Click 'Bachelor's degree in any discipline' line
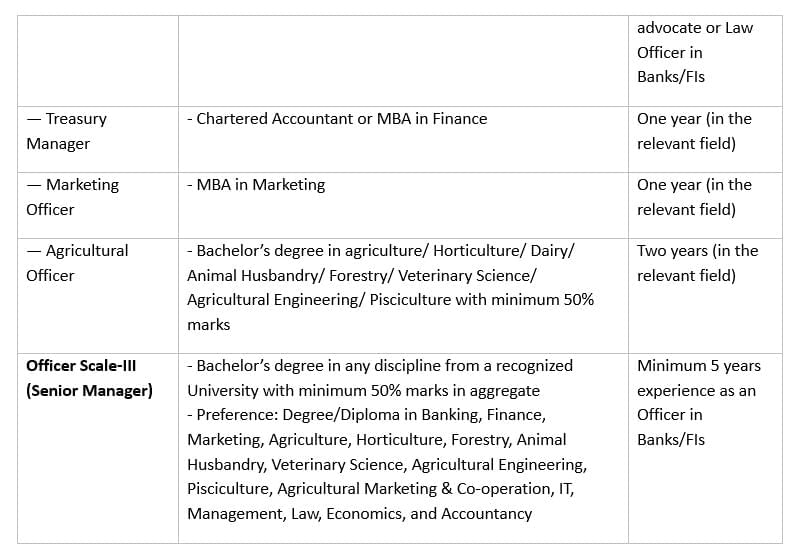 380,366
